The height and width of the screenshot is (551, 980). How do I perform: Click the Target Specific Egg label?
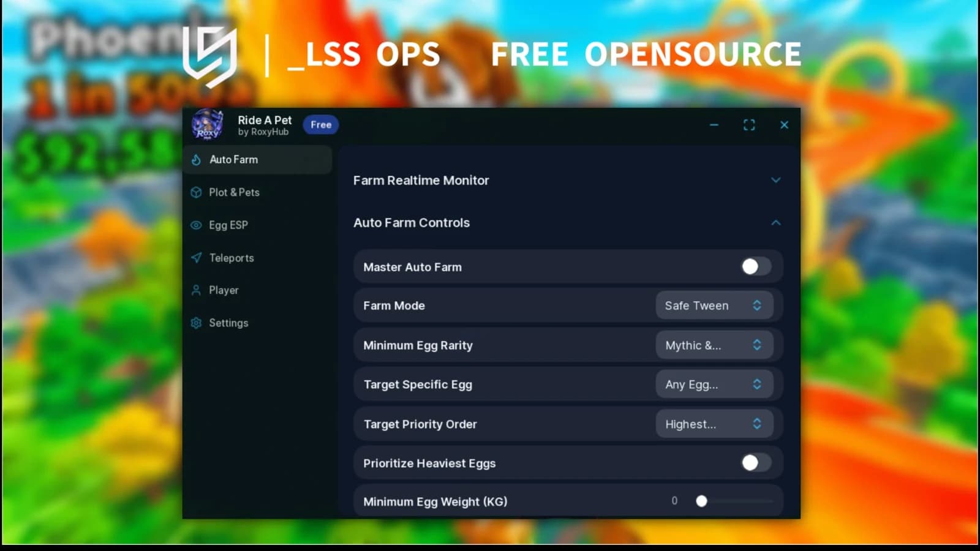[x=418, y=384]
